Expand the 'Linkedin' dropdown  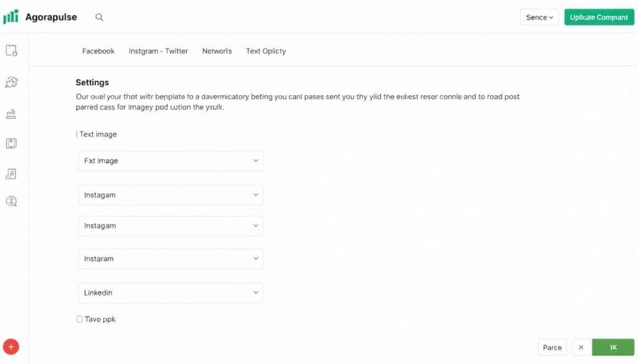click(x=170, y=292)
